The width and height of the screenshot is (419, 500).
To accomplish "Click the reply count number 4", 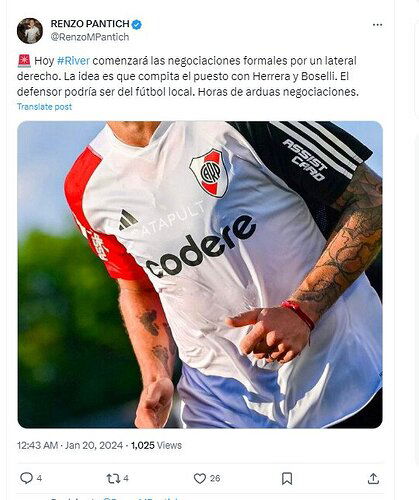I will pyautogui.click(x=39, y=479).
